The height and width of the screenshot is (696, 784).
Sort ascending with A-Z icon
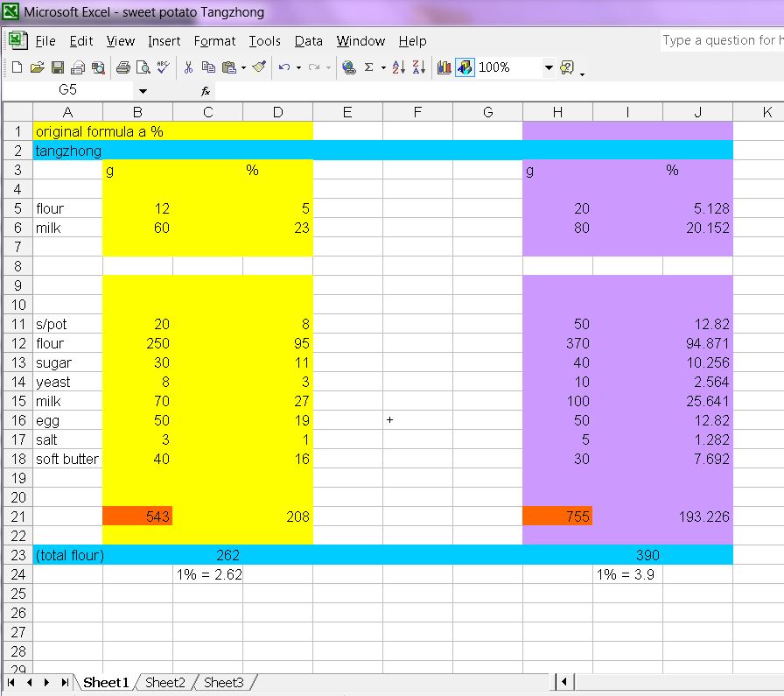point(399,67)
